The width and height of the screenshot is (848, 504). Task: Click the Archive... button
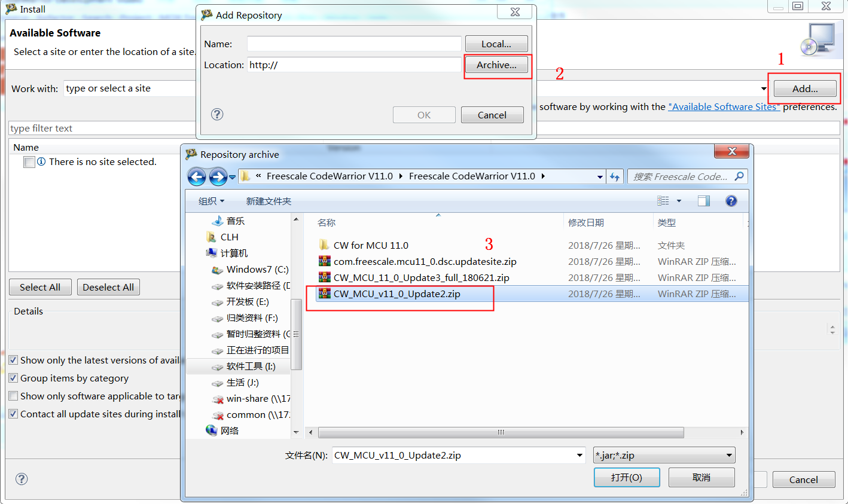pos(497,66)
